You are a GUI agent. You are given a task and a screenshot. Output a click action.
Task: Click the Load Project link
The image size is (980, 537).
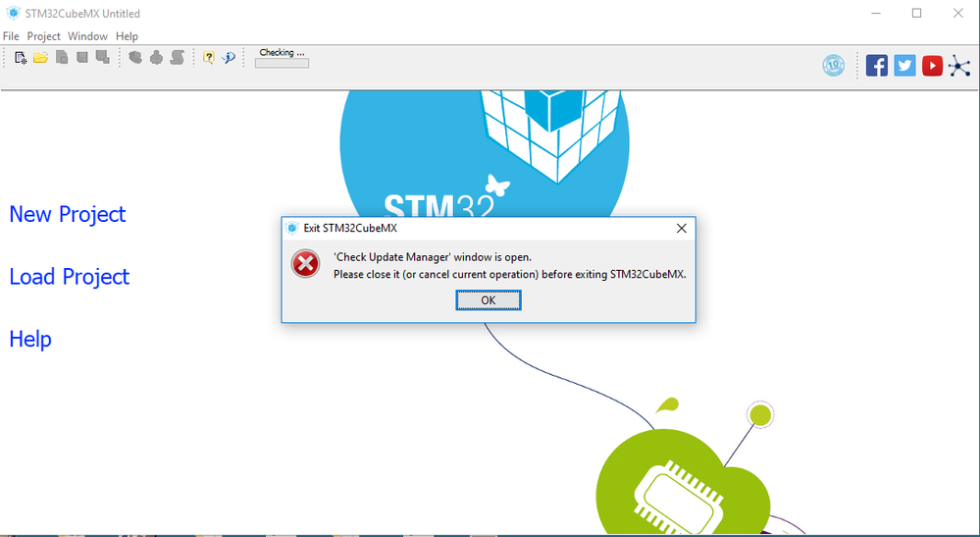pos(70,276)
